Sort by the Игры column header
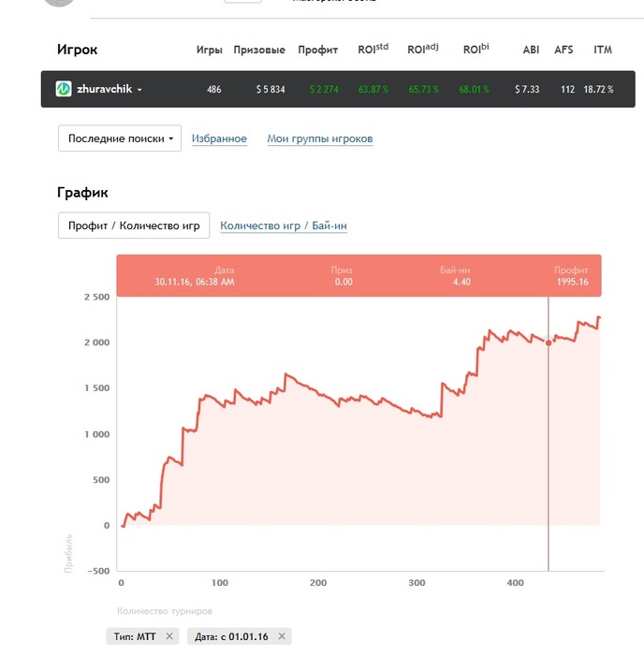Image resolution: width=644 pixels, height=655 pixels. (x=210, y=50)
